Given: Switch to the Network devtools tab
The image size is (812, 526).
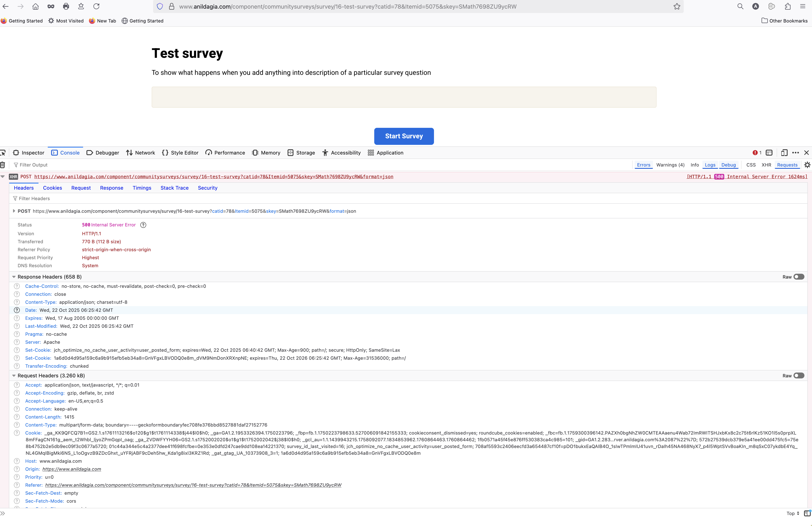Looking at the screenshot, I should click(x=141, y=153).
